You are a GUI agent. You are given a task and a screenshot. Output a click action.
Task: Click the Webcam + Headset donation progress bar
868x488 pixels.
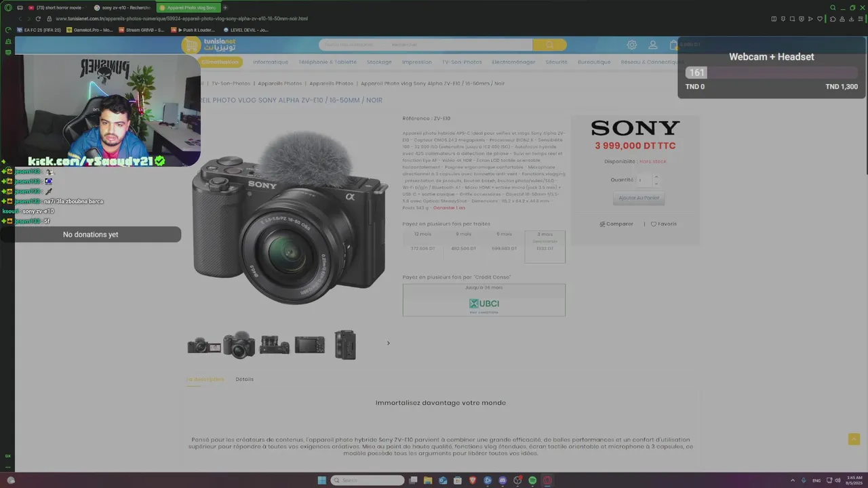pyautogui.click(x=772, y=73)
